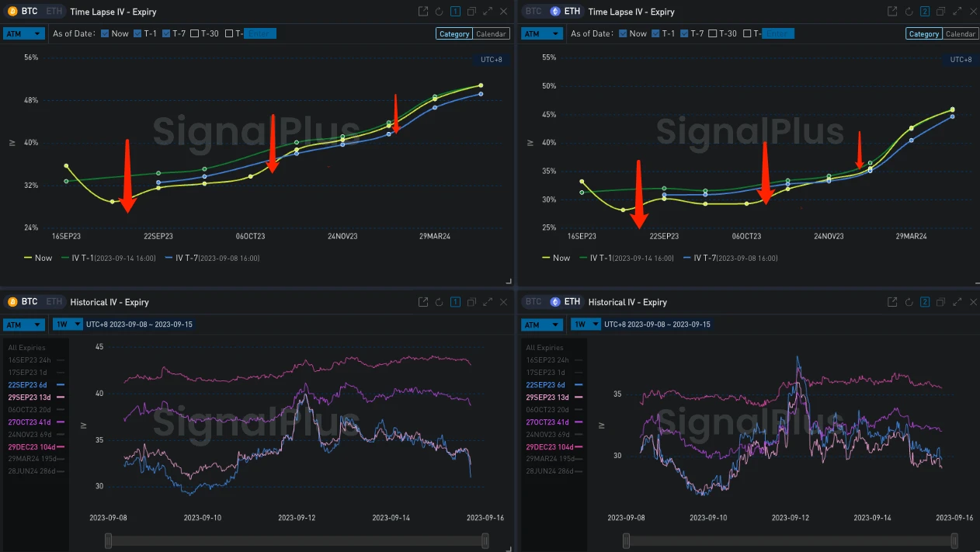Uncheck the Now checkbox in BTC Time Lapse
The width and height of the screenshot is (980, 552).
105,33
